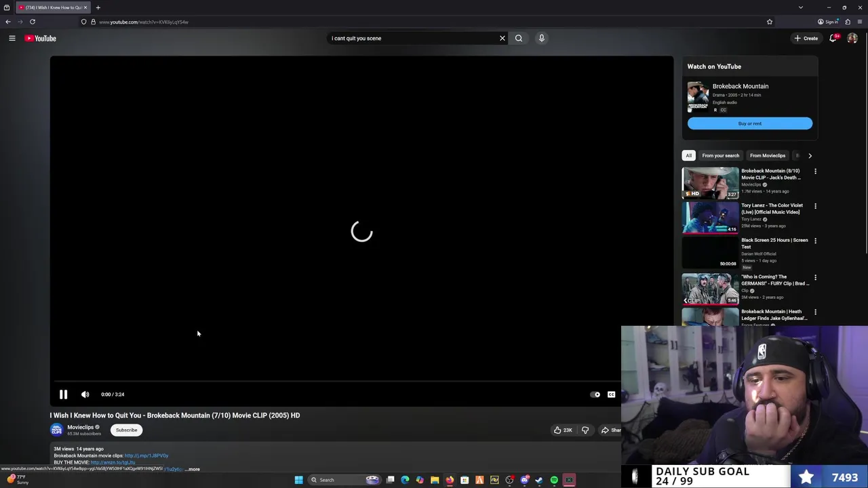Open a new browser tab
The image size is (868, 488).
click(x=98, y=7)
